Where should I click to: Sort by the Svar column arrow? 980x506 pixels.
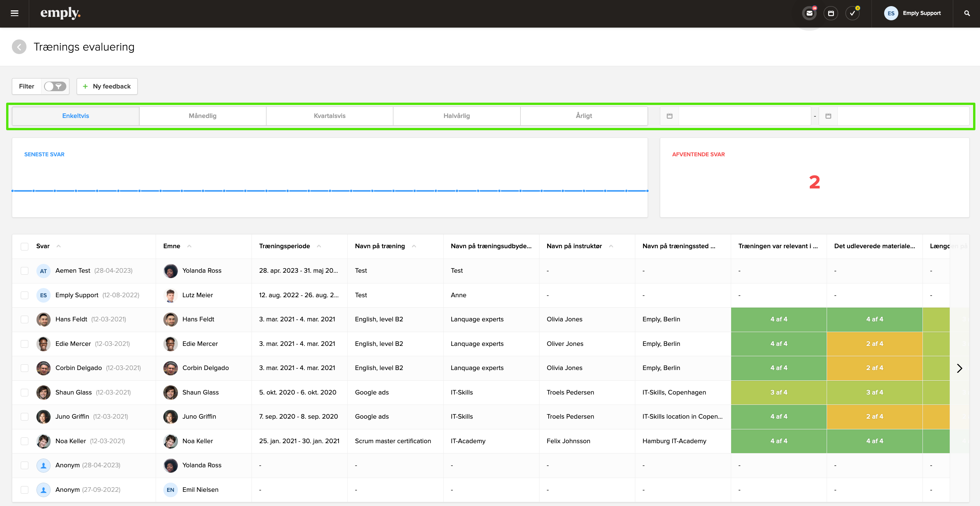coord(59,246)
